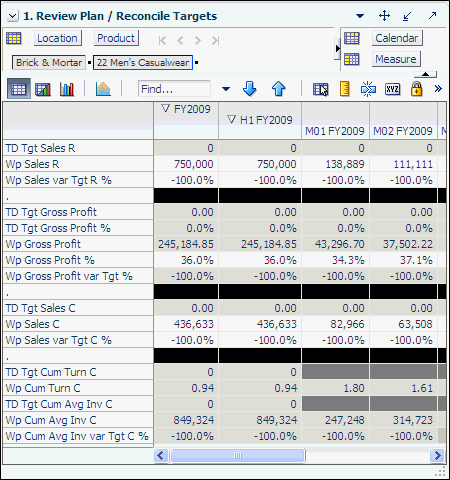This screenshot has width=450, height=480.
Task: Select the M02 FY2009 column header
Action: coord(403,131)
